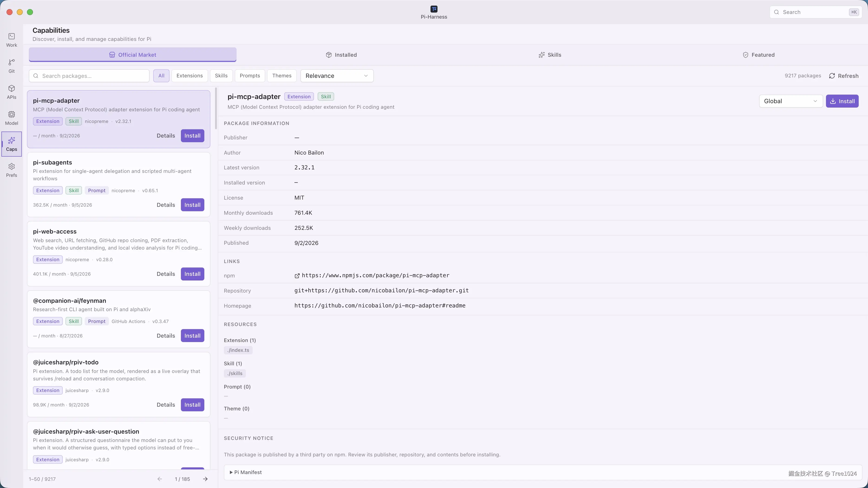The image size is (868, 488).
Task: Install pi-subagents from its card
Action: [193, 205]
